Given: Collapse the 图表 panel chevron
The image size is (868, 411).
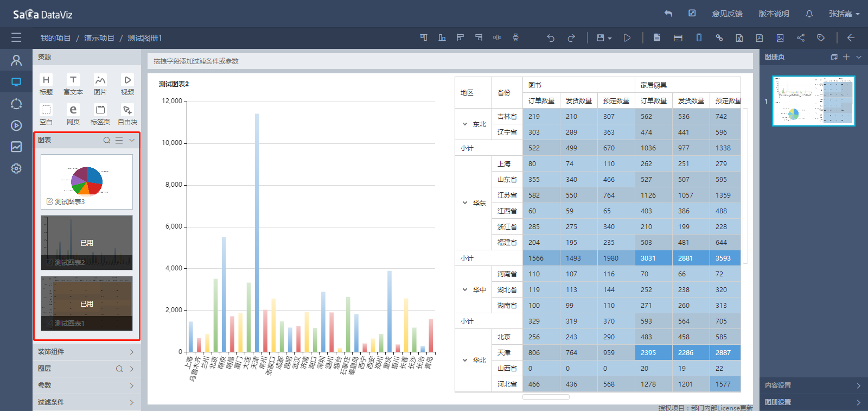Looking at the screenshot, I should tap(131, 140).
